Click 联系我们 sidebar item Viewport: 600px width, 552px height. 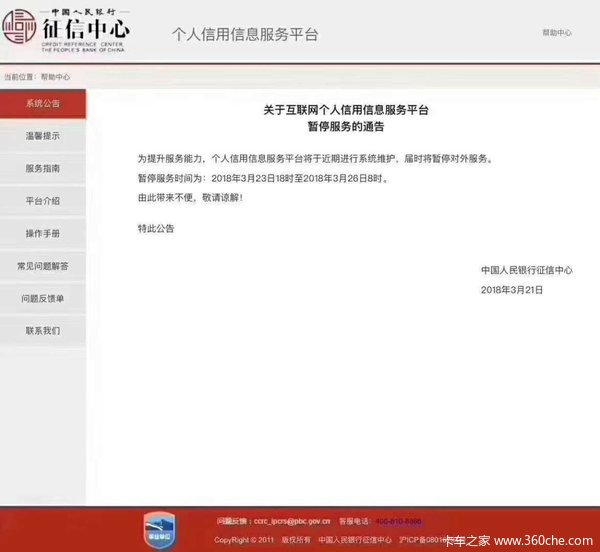click(43, 330)
